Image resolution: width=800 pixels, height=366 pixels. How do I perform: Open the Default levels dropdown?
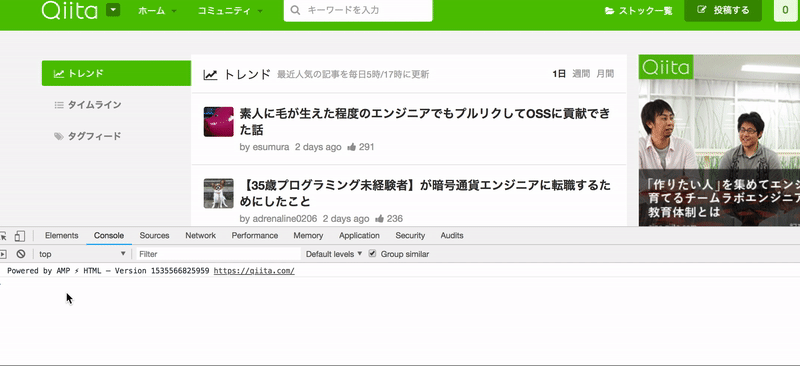(x=334, y=254)
